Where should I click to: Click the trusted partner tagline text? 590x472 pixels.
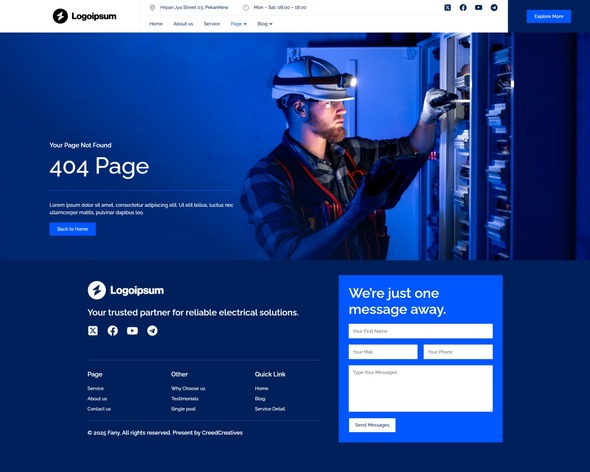tap(193, 312)
